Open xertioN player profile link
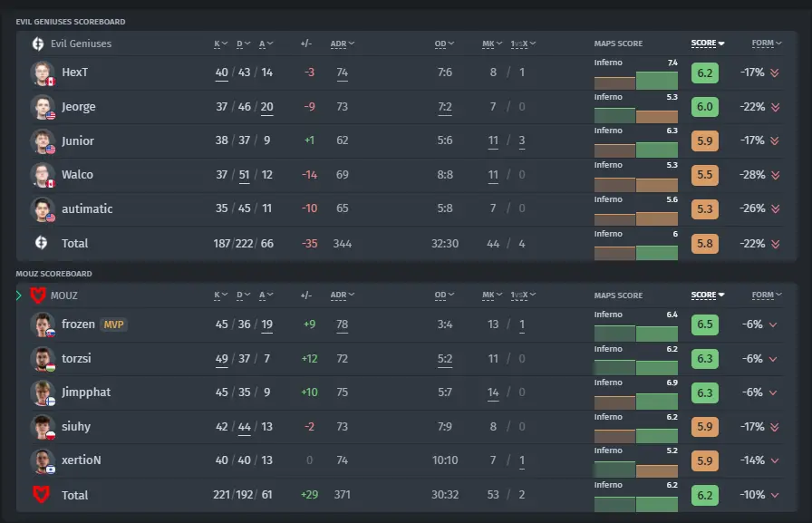This screenshot has width=812, height=523. 82,460
